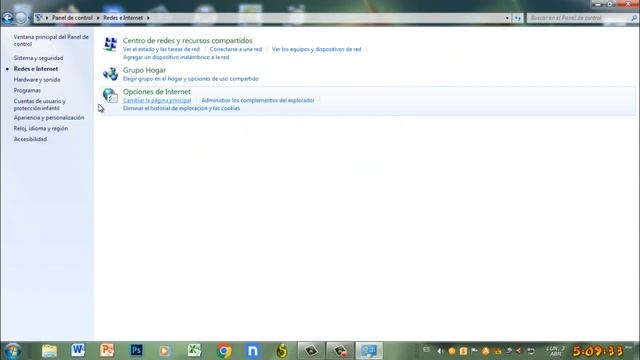Screen dimensions: 640x360
Task: Open the Opciones de Internet heading link
Action: pos(157,92)
